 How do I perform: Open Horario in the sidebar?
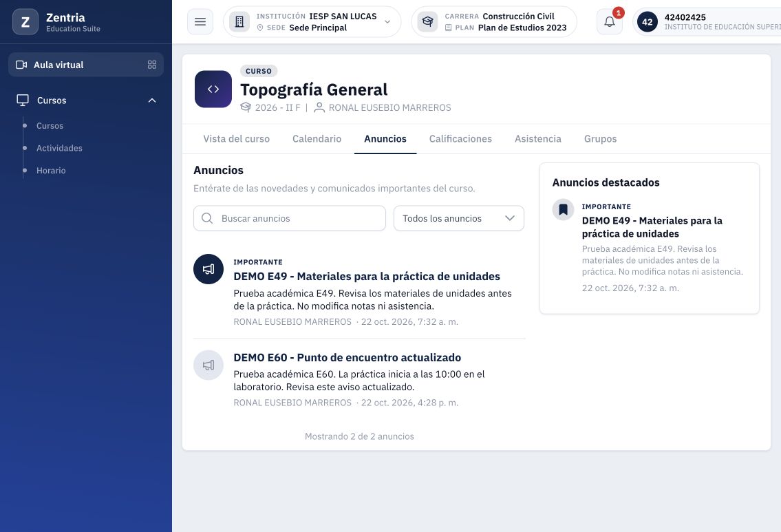(51, 171)
